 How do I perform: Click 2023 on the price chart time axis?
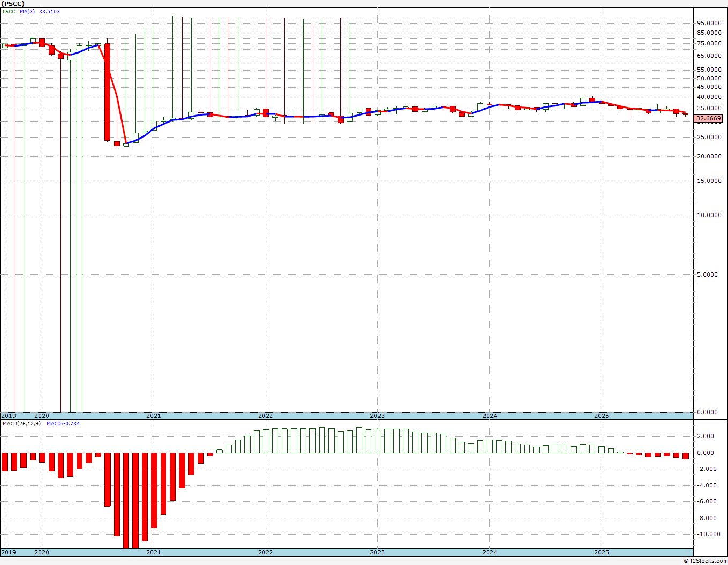377,416
